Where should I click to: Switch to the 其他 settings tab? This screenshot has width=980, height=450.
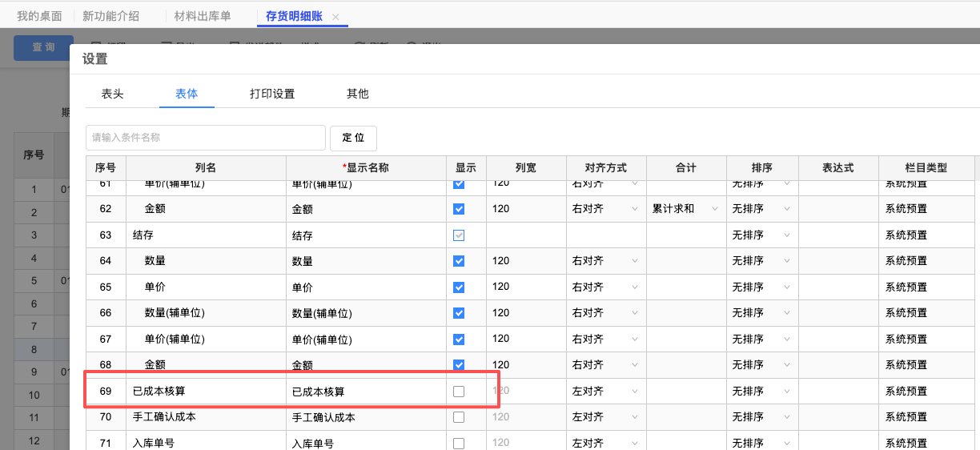[x=357, y=94]
